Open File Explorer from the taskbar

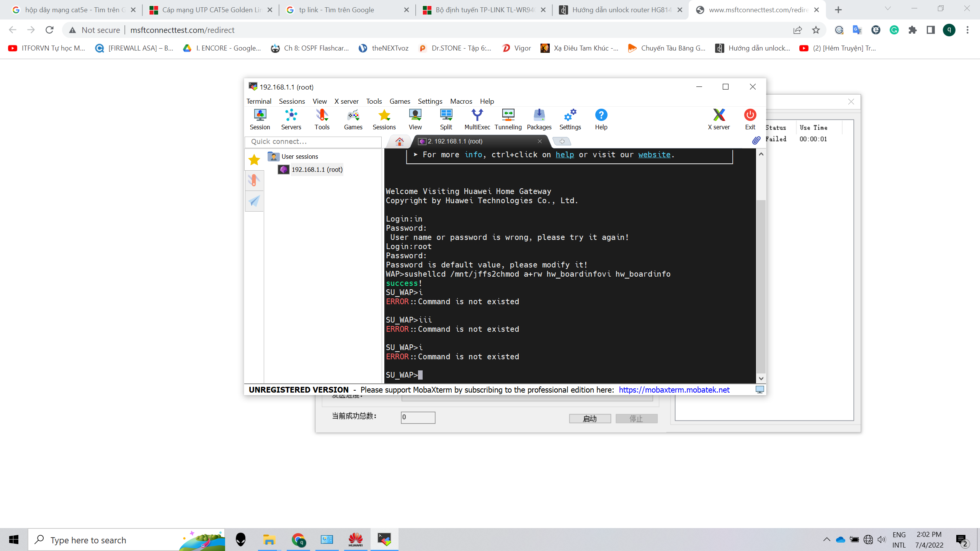pos(269,540)
